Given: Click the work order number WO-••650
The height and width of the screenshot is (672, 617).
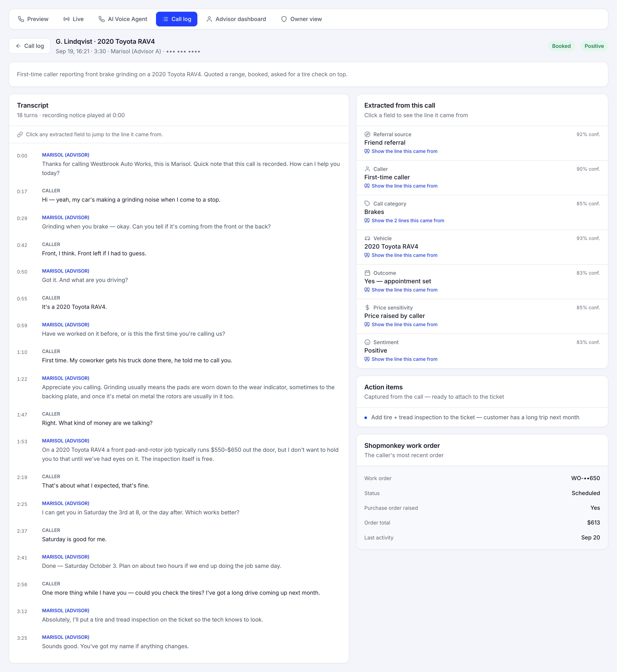Looking at the screenshot, I should [585, 478].
